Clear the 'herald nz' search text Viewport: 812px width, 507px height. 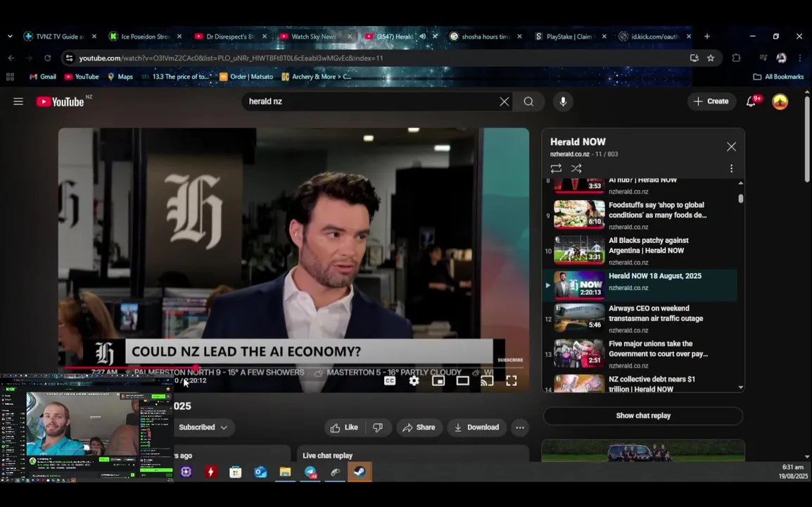tap(504, 101)
